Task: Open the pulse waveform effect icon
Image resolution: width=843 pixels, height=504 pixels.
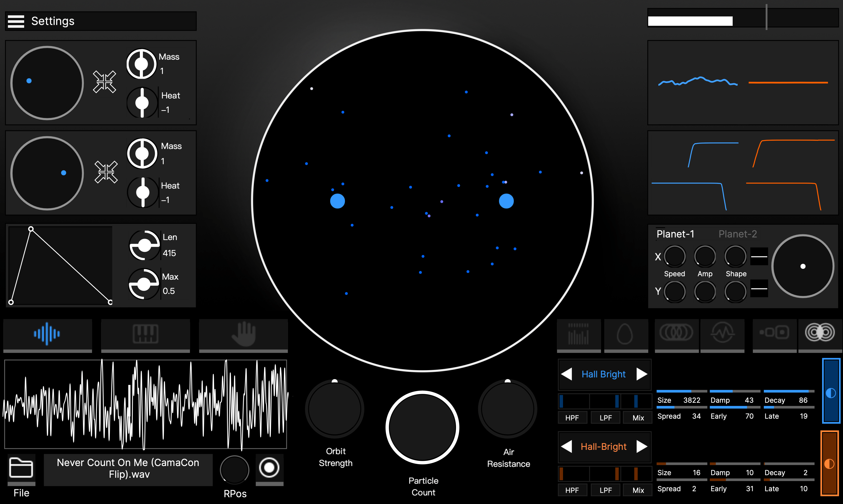Action: pos(722,333)
